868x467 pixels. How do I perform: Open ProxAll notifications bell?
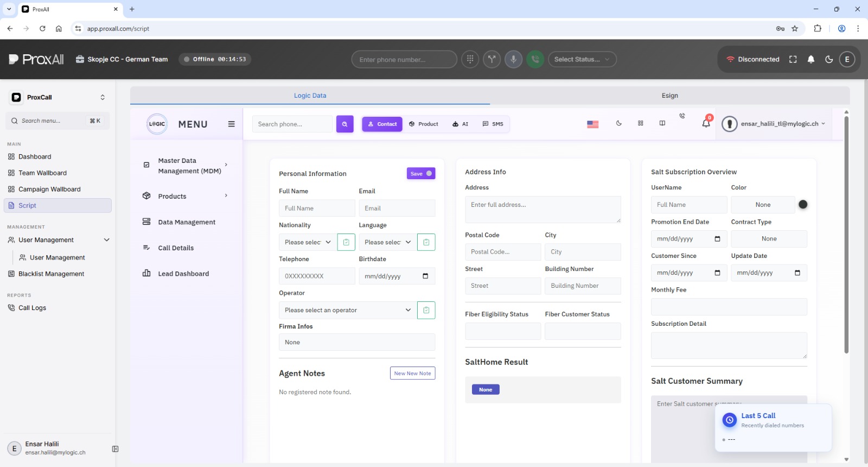pyautogui.click(x=811, y=59)
